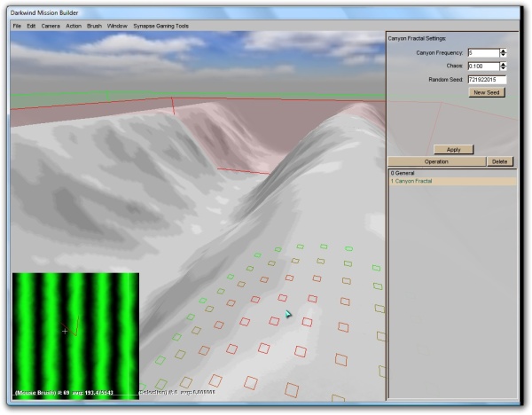Increase Chaos value with the up arrow
532x415 pixels.
[x=504, y=64]
